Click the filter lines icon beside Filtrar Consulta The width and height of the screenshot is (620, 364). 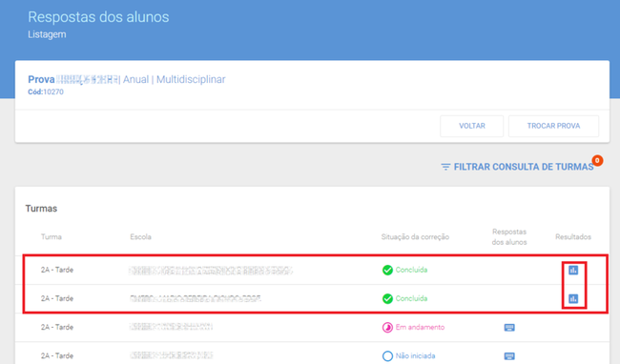point(445,167)
